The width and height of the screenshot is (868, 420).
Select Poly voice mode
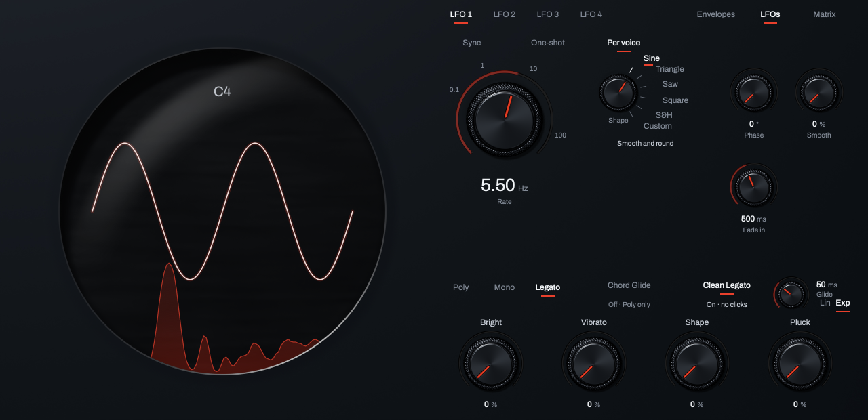pos(461,287)
